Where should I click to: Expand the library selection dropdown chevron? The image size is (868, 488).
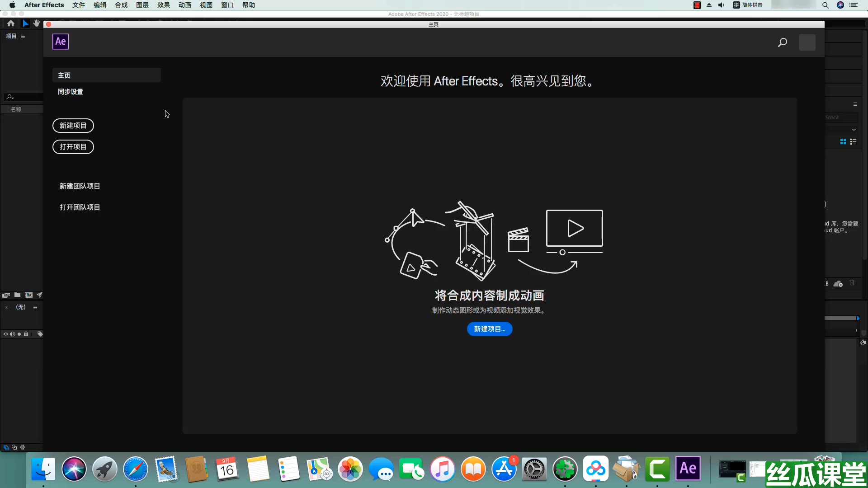[x=854, y=130]
